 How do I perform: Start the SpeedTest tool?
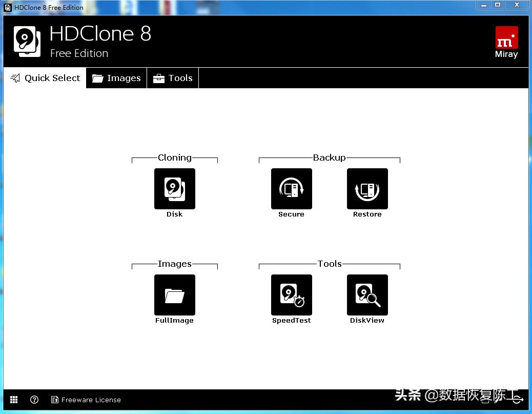coord(292,295)
